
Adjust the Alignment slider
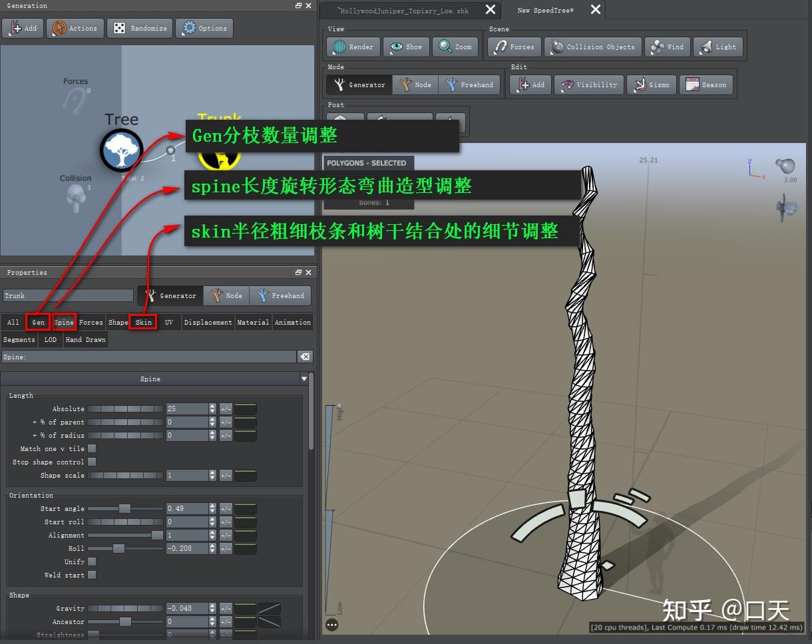[x=125, y=535]
